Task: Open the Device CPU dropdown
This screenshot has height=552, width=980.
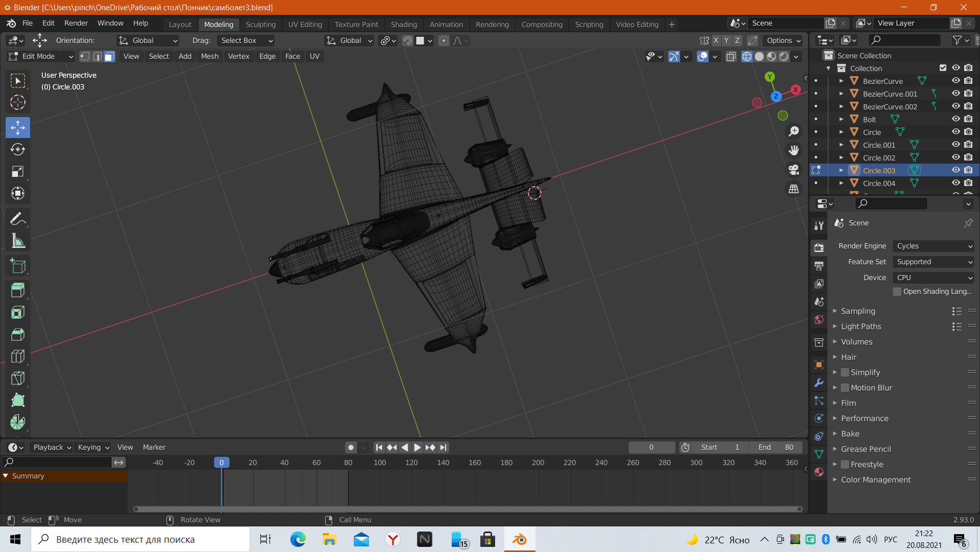Action: (934, 277)
